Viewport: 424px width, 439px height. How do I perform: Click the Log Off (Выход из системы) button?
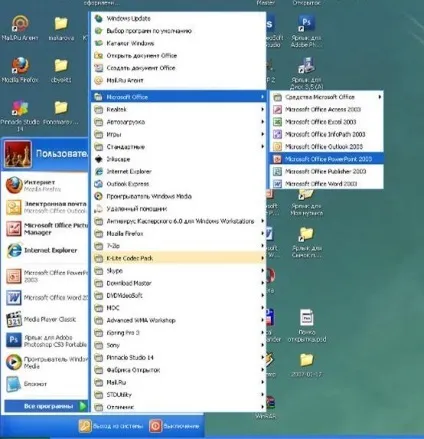111,426
